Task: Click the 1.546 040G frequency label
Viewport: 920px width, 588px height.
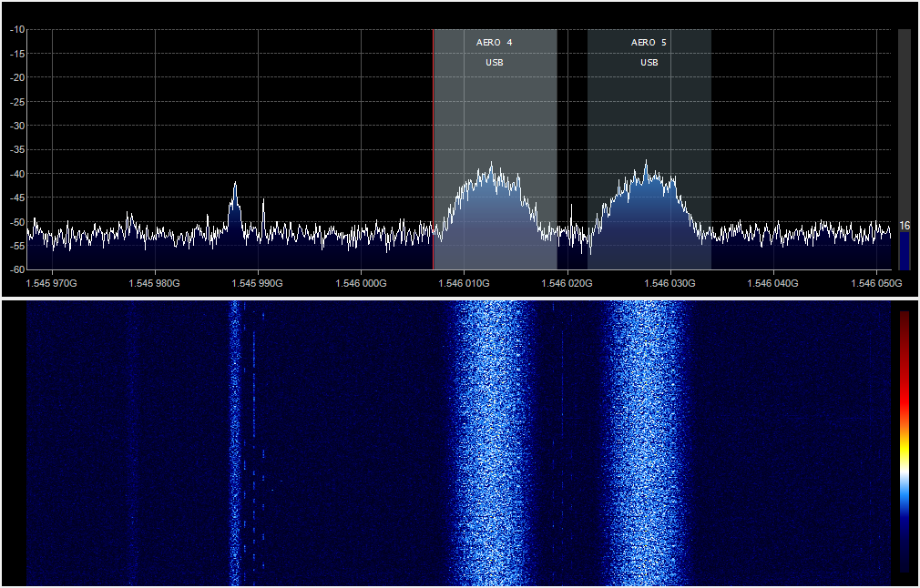Action: point(772,284)
